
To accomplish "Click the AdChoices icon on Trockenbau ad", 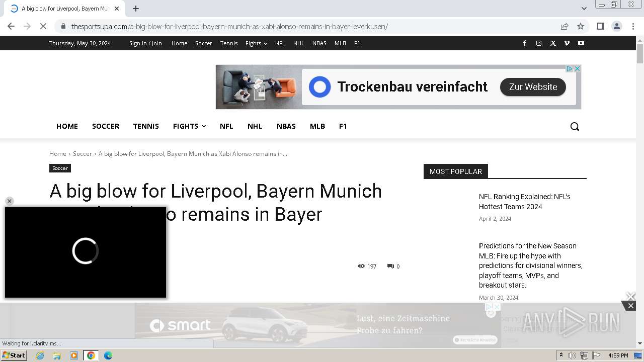I will [x=570, y=69].
